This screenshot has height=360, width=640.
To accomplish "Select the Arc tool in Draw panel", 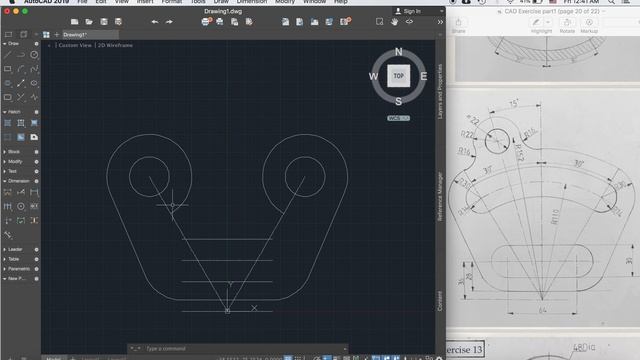I will (x=21, y=69).
